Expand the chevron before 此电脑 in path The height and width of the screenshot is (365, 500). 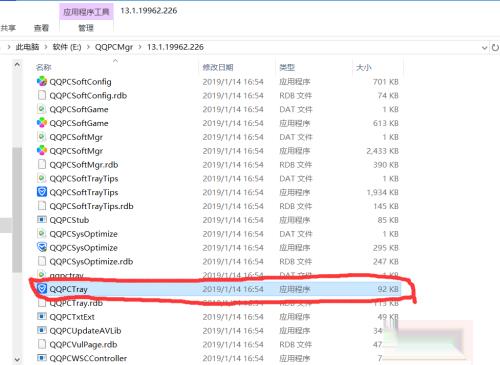coord(9,47)
